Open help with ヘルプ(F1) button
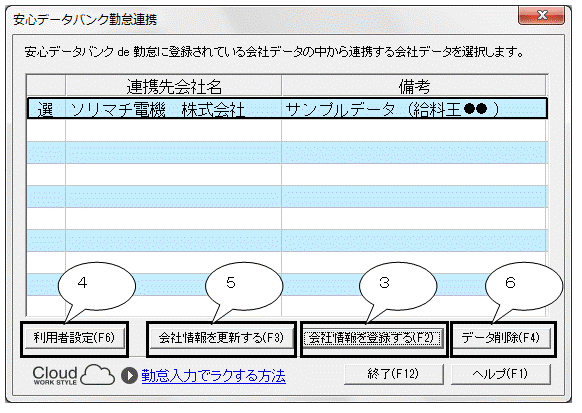This screenshot has width=582, height=413. pos(501,374)
